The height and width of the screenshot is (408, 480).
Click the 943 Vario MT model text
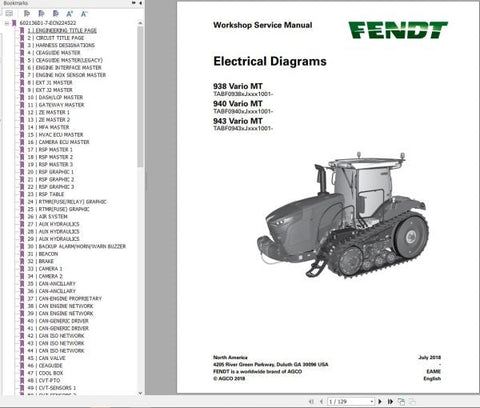[x=238, y=121]
